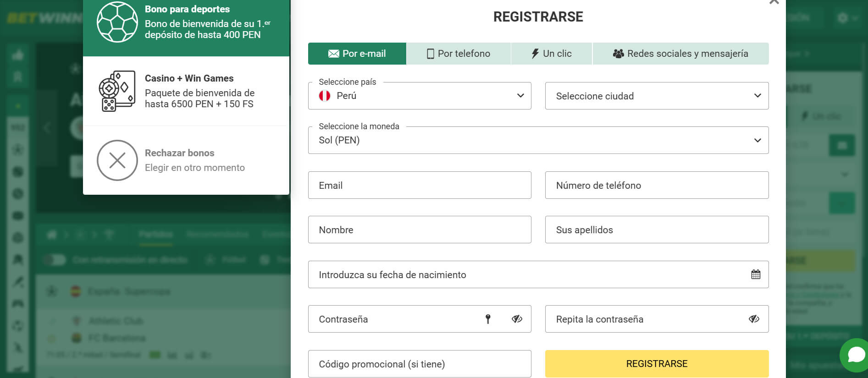Close the registration dialog

[774, 2]
